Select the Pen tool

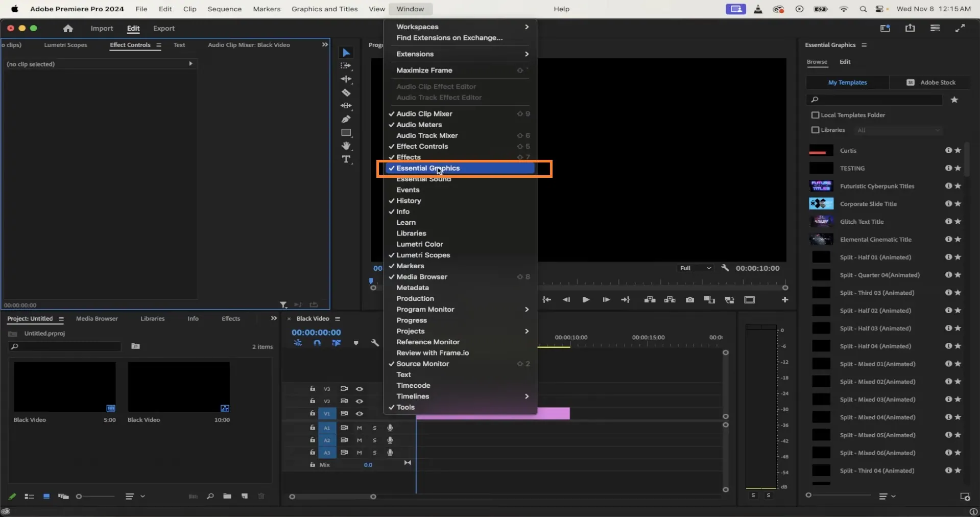346,119
